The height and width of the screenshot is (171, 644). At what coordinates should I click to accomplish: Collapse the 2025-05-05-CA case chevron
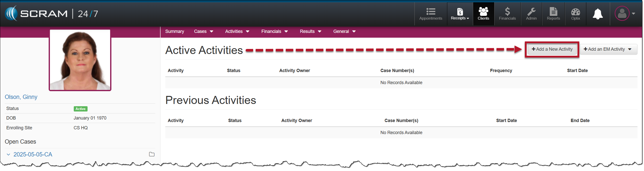pyautogui.click(x=8, y=154)
